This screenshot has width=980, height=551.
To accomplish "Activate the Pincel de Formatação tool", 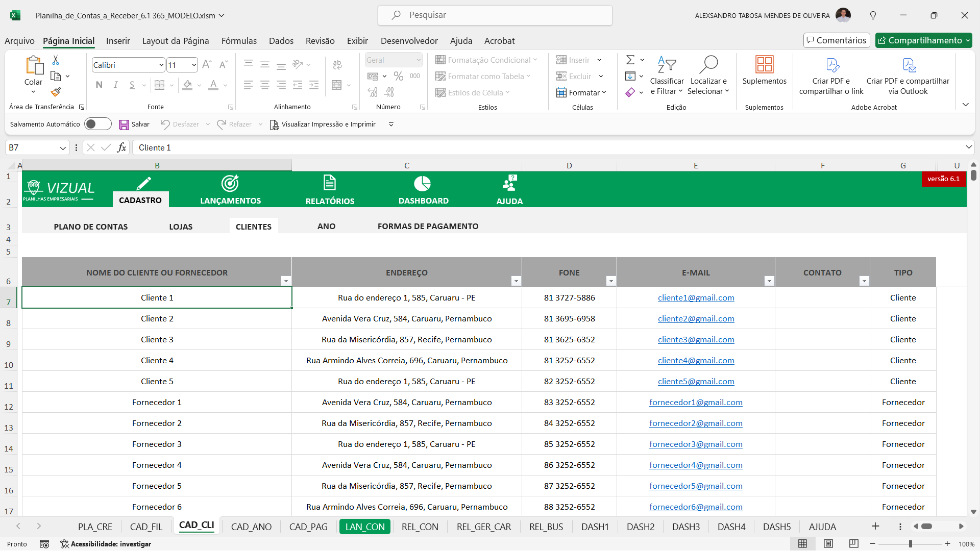I will click(x=56, y=92).
